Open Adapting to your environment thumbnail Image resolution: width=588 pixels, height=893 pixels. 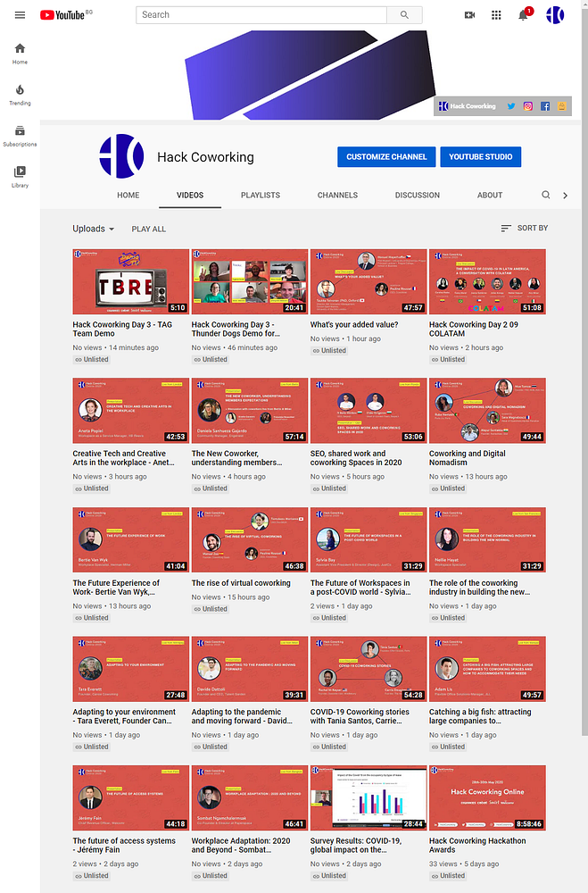[130, 669]
